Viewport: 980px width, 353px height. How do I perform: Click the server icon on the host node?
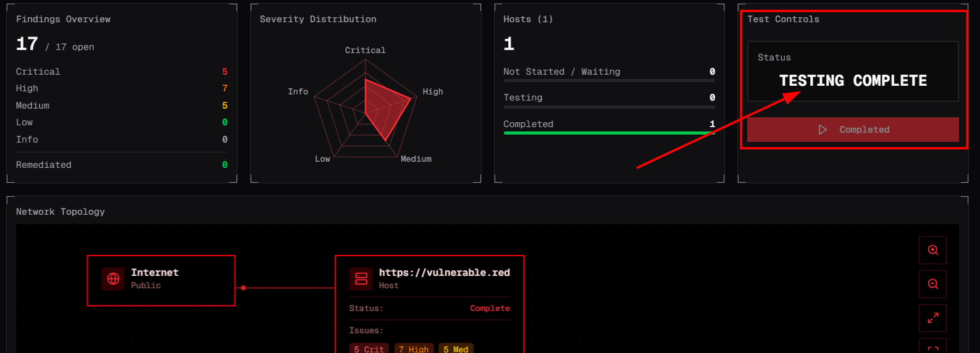tap(361, 279)
